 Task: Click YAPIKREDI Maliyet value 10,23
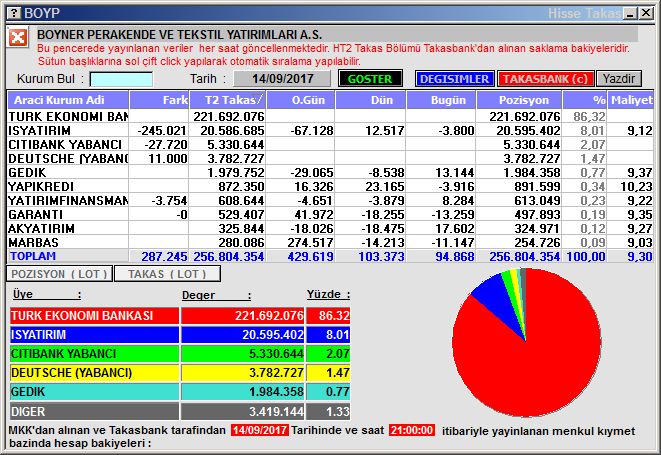click(637, 186)
